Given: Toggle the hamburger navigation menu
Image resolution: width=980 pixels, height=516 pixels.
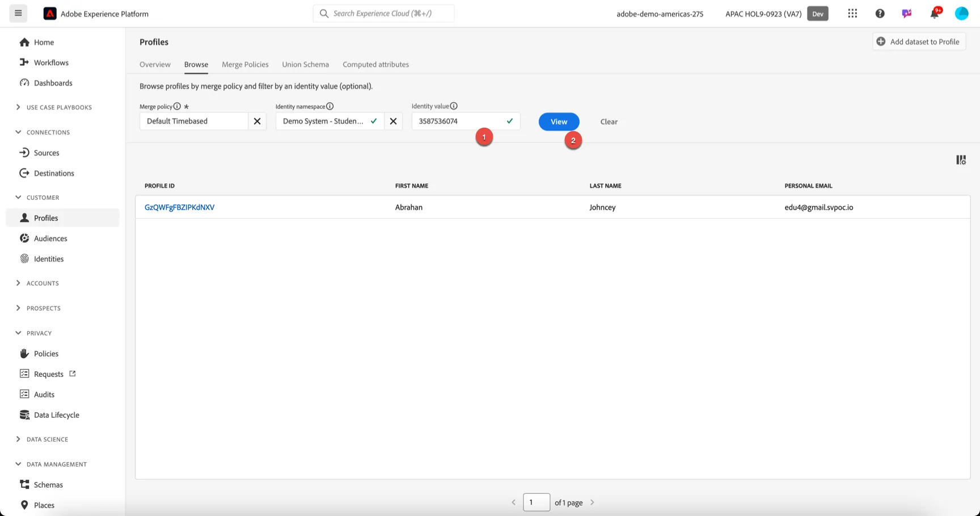Looking at the screenshot, I should [18, 13].
